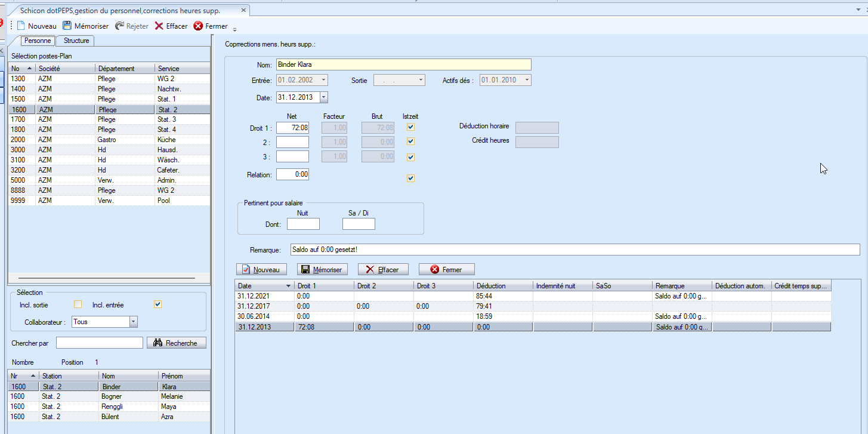Uncheck the Incl. entrée checkbox

click(x=157, y=304)
